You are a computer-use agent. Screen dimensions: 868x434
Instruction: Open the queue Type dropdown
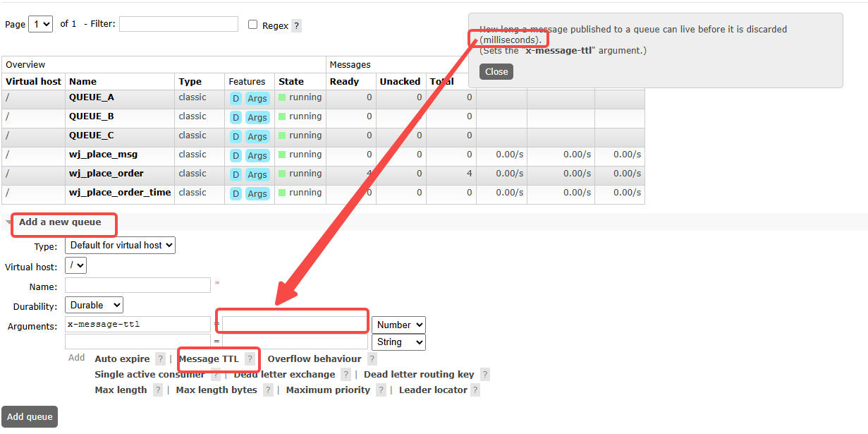[120, 246]
